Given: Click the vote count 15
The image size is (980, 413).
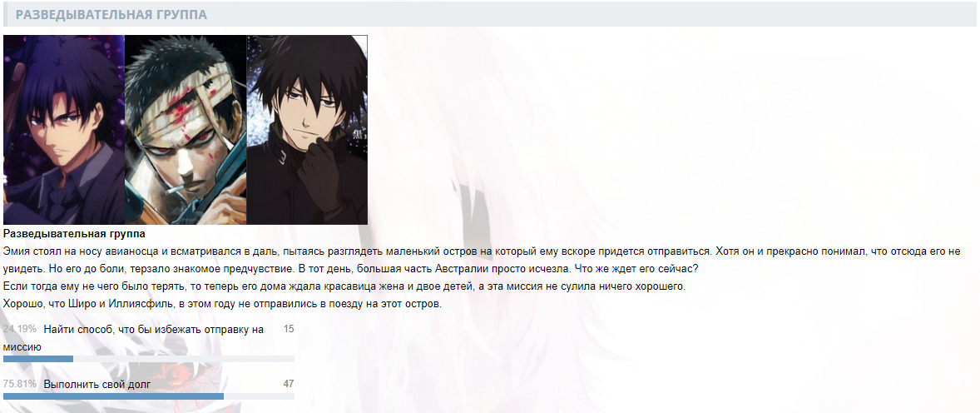Looking at the screenshot, I should pyautogui.click(x=288, y=329).
